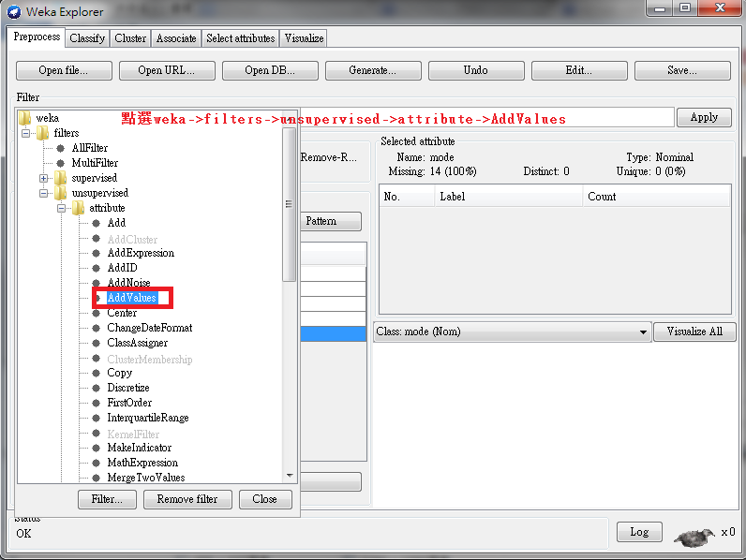This screenshot has width=746, height=560.
Task: Click the bullet icon beside AddExpression
Action: click(97, 253)
